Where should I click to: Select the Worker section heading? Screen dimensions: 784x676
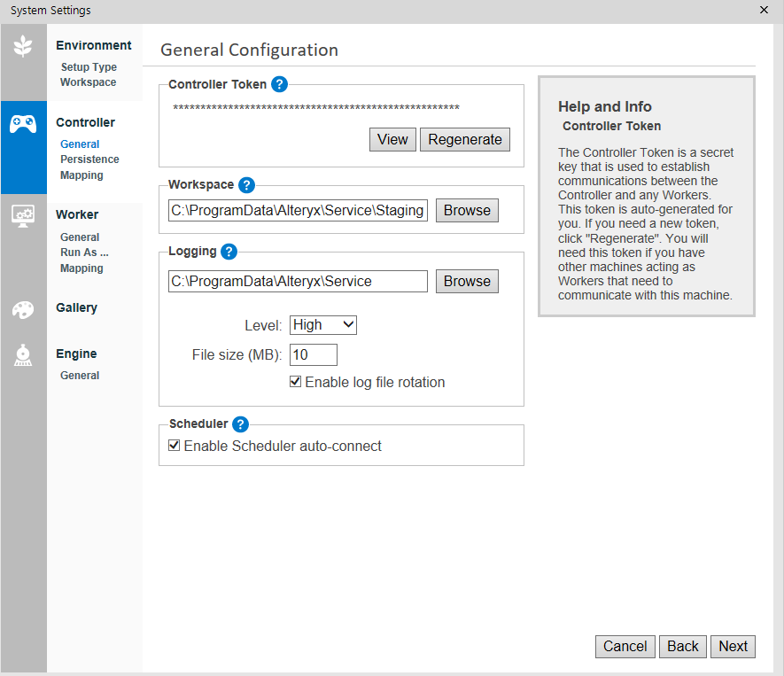[x=77, y=214]
